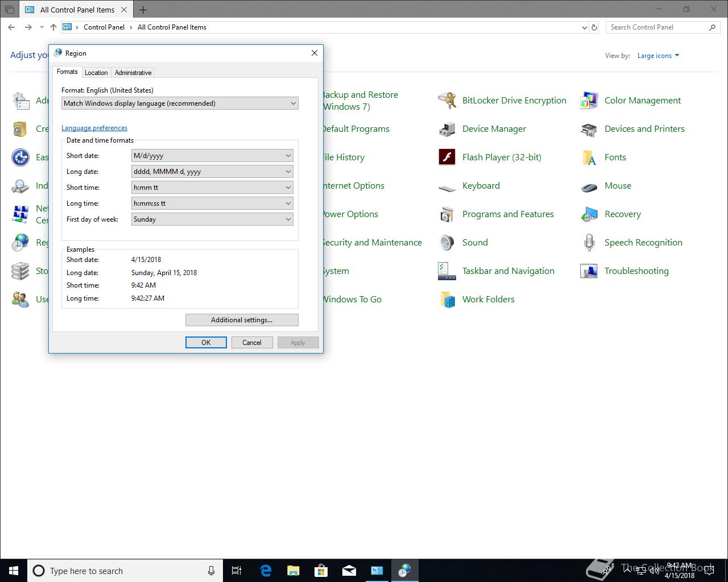Open the Short date format dropdown

212,156
